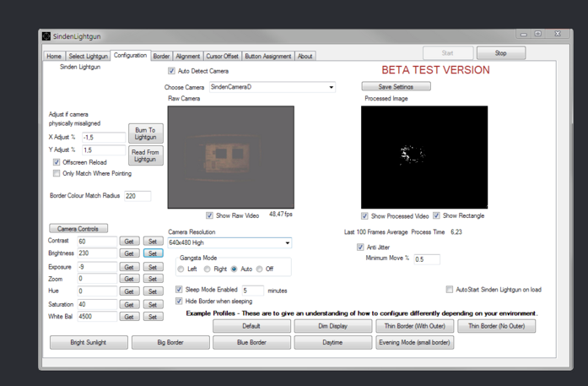Enable Only Match Where Pointing
The width and height of the screenshot is (588, 386).
click(x=57, y=173)
